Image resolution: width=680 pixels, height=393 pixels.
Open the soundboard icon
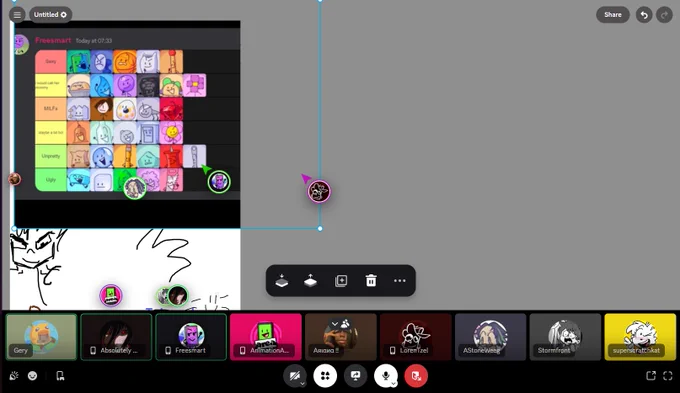(x=14, y=376)
